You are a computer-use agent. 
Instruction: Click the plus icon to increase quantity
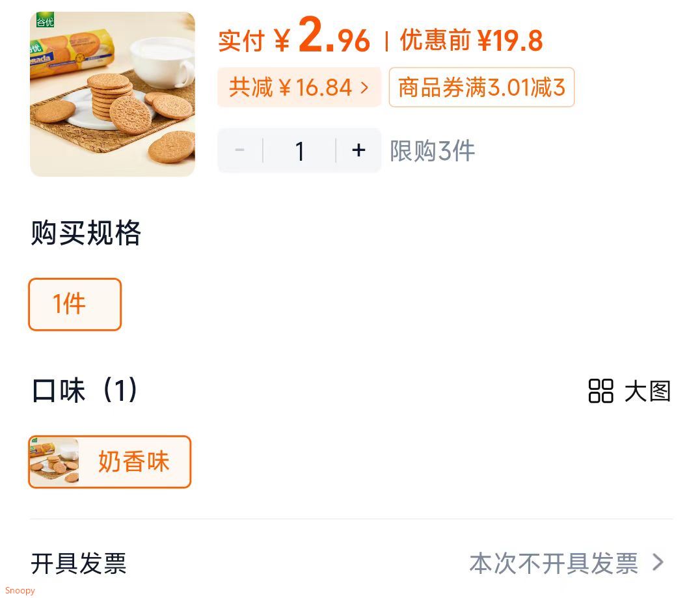358,151
